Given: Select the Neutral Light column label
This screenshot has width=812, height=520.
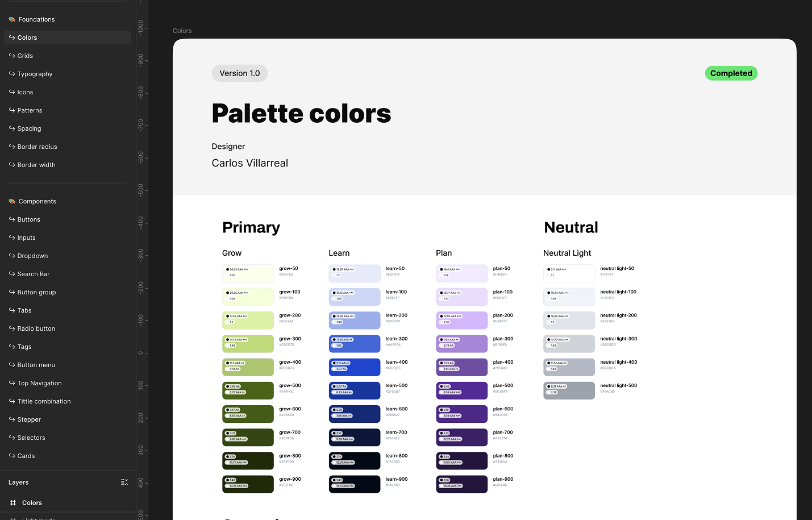Looking at the screenshot, I should click(567, 253).
